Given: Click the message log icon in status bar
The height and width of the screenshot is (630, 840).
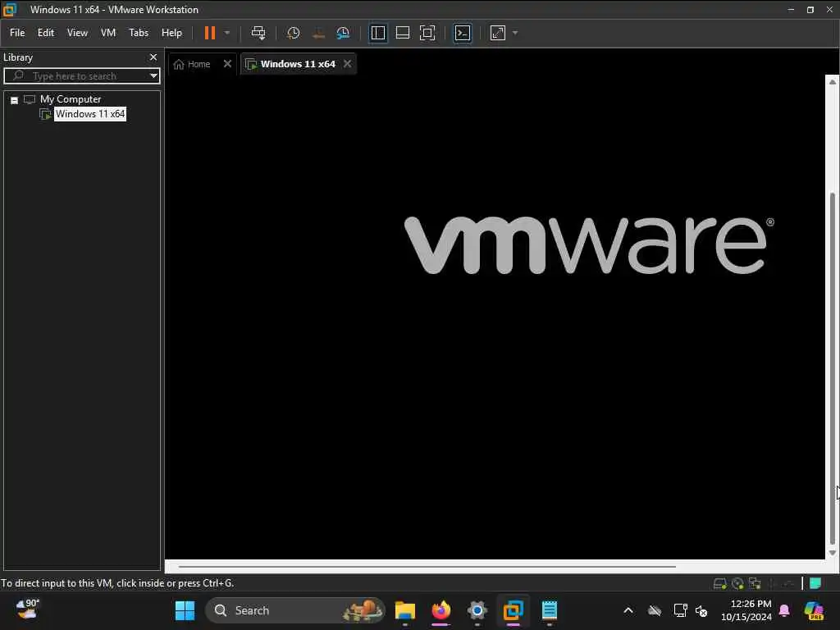Looking at the screenshot, I should pos(815,583).
